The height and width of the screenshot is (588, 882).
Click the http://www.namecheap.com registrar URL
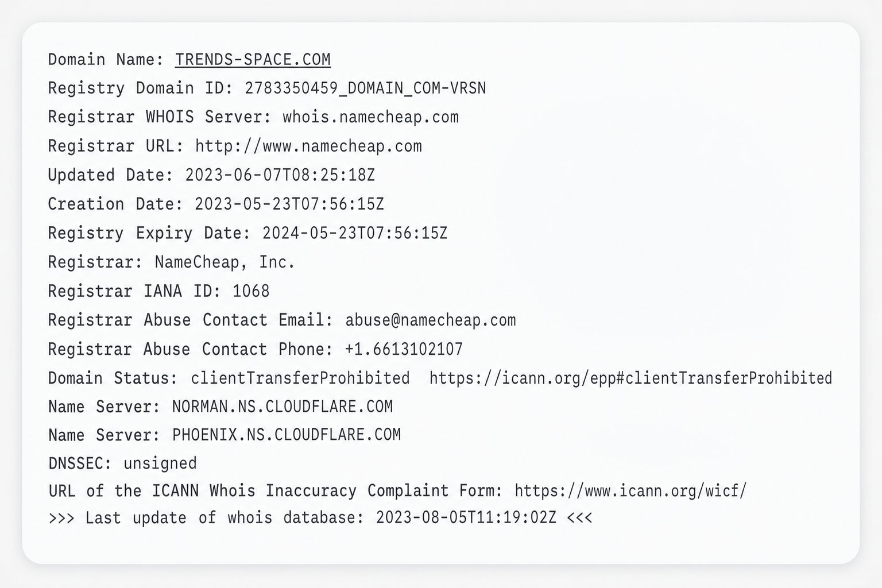[x=308, y=146]
